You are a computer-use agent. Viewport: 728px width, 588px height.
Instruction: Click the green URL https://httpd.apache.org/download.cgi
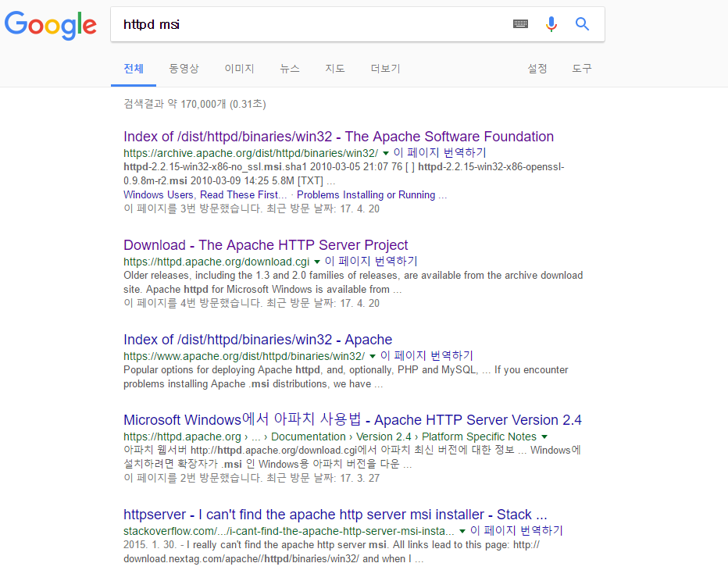pyautogui.click(x=216, y=262)
